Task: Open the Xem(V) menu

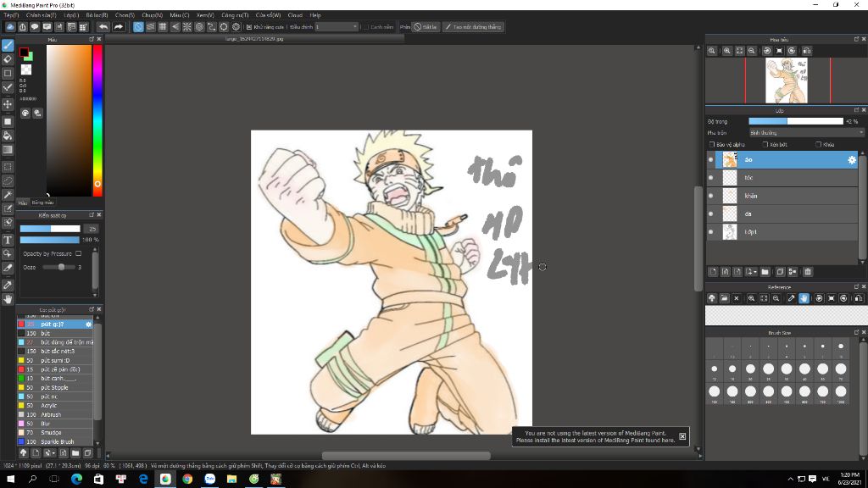Action: pyautogui.click(x=205, y=15)
